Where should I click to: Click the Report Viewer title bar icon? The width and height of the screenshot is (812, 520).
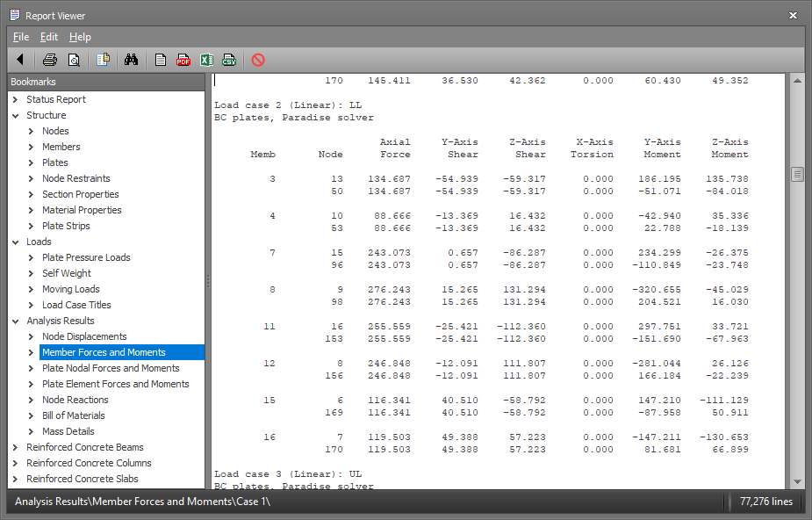(15, 16)
